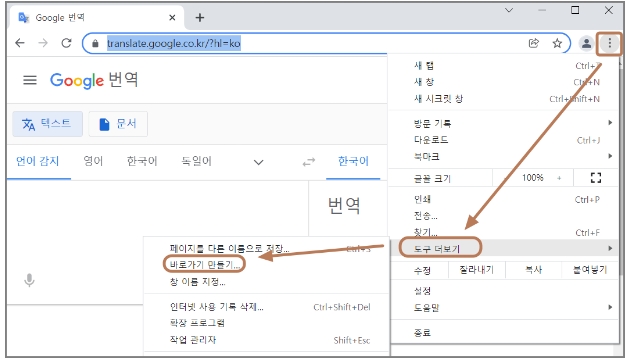
Task: Click the share page icon
Action: pos(533,43)
